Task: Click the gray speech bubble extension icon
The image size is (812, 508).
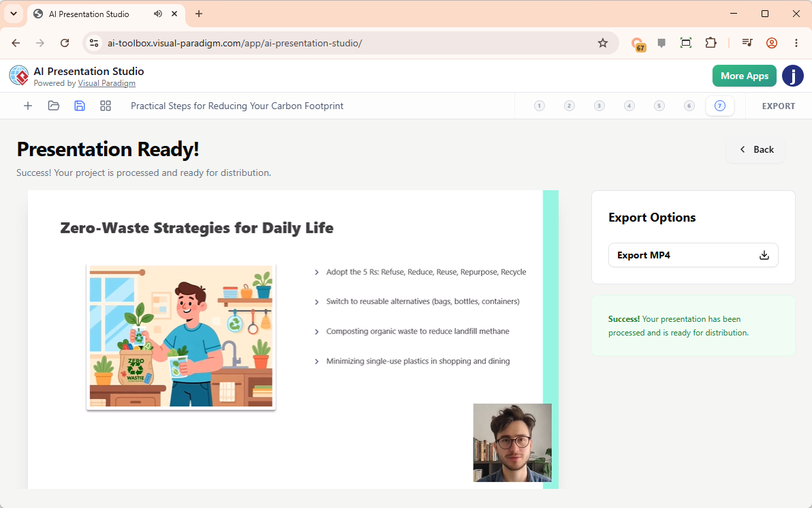Action: (661, 43)
